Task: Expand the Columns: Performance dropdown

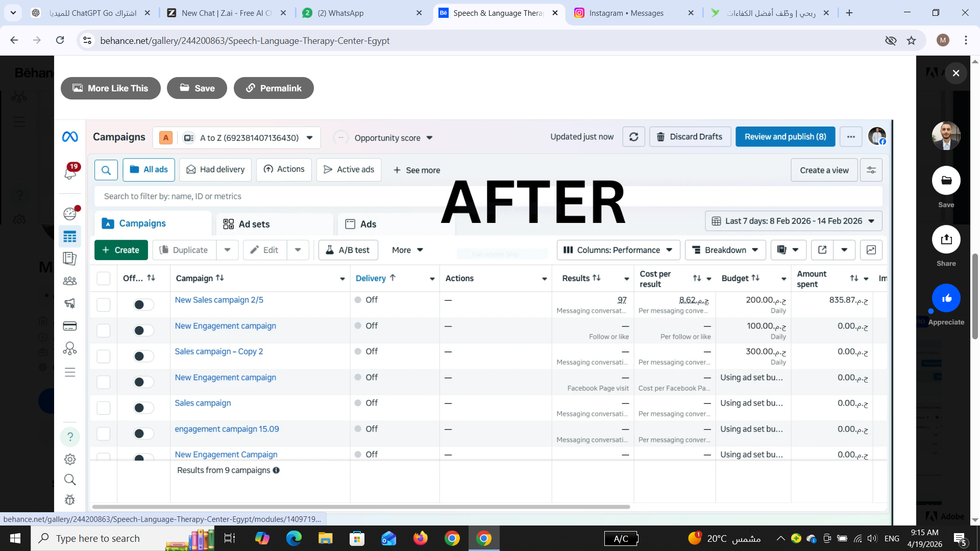Action: (618, 250)
